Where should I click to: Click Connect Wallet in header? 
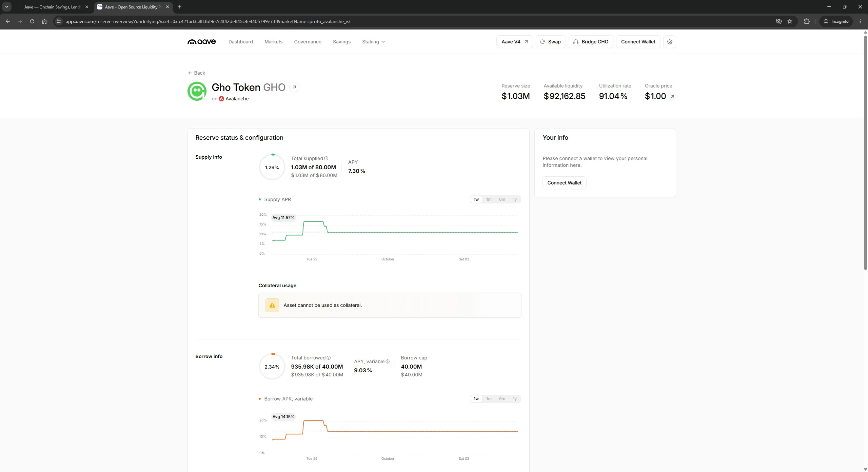click(638, 42)
